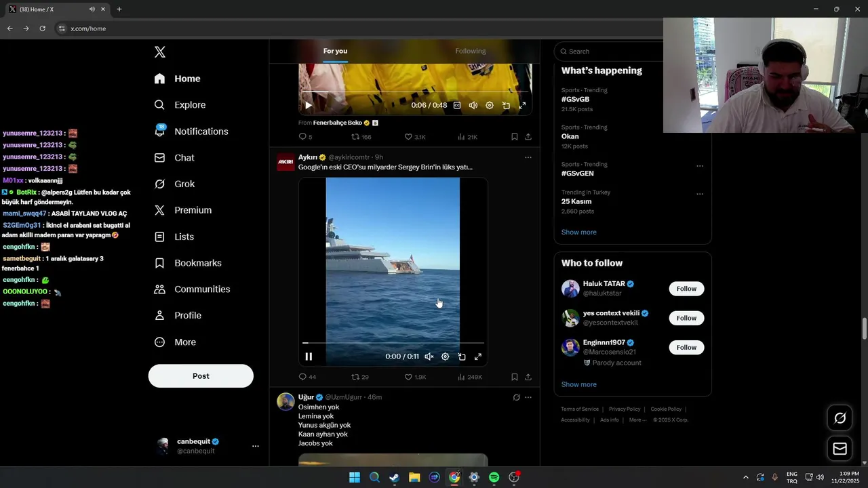Repost the post with 166 reposts

pos(361,137)
